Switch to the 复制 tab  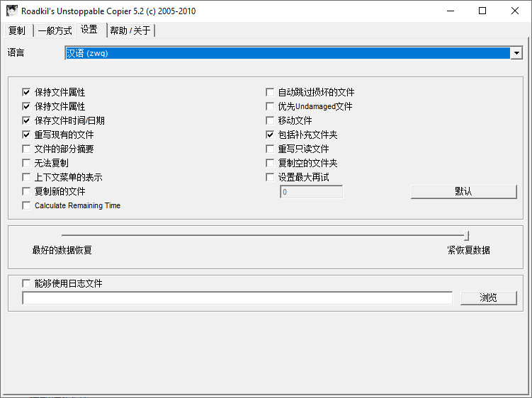tap(17, 30)
